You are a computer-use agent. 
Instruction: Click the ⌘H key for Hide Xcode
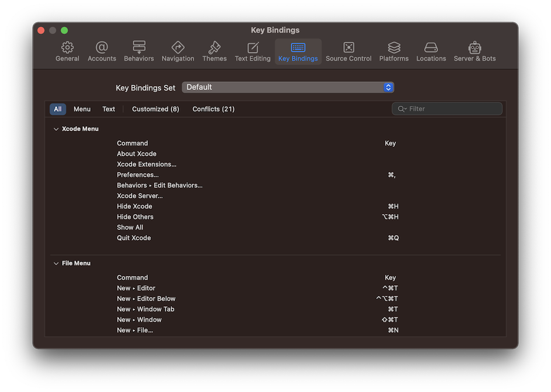393,206
